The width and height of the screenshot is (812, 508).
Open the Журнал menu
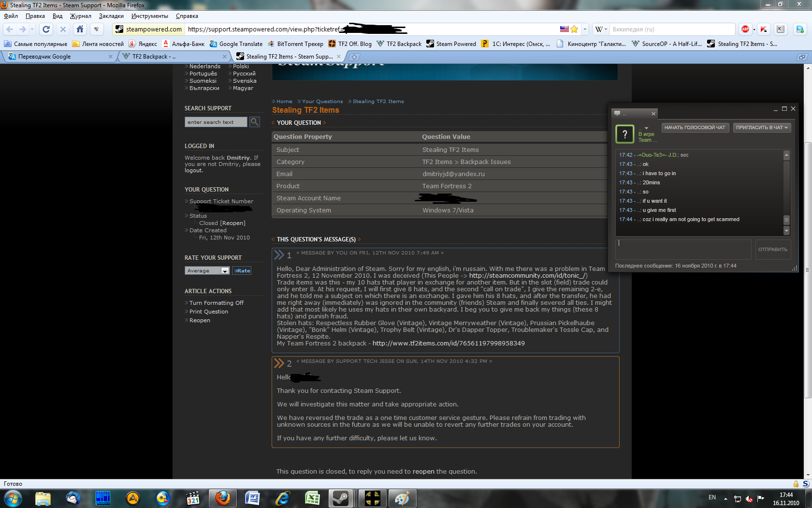pos(81,16)
